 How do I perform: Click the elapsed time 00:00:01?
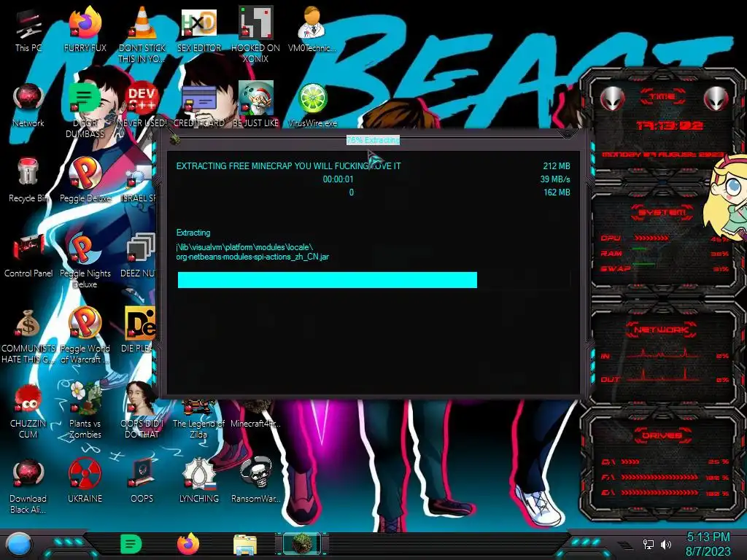[x=338, y=179]
